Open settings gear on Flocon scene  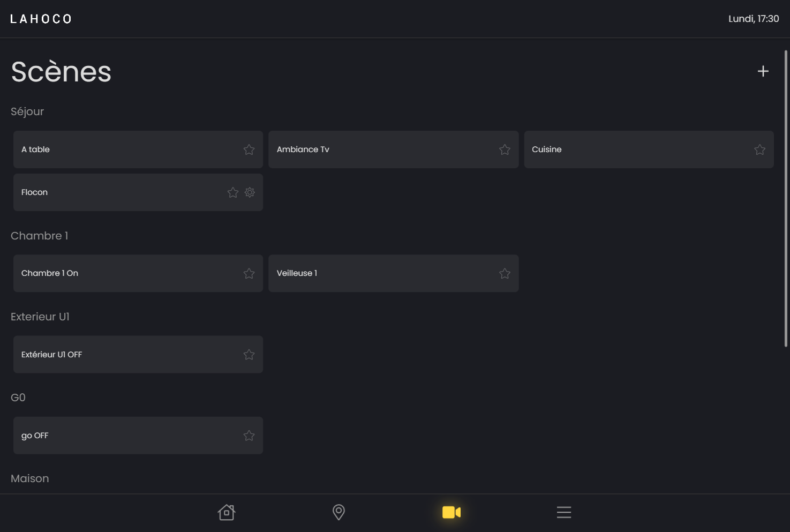click(x=250, y=192)
